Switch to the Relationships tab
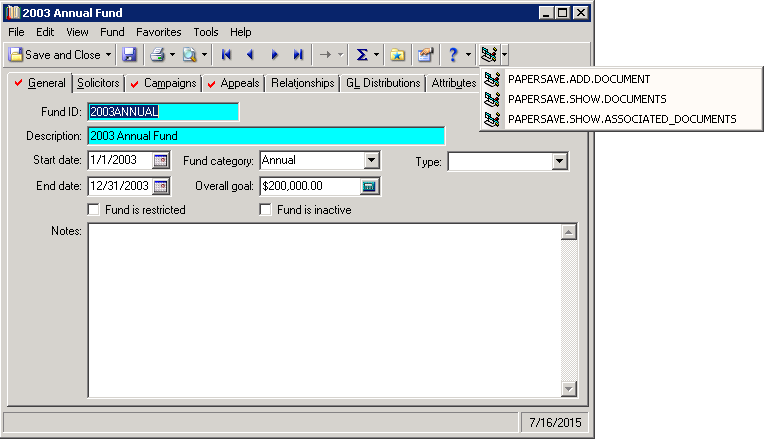The width and height of the screenshot is (764, 439). click(x=303, y=83)
